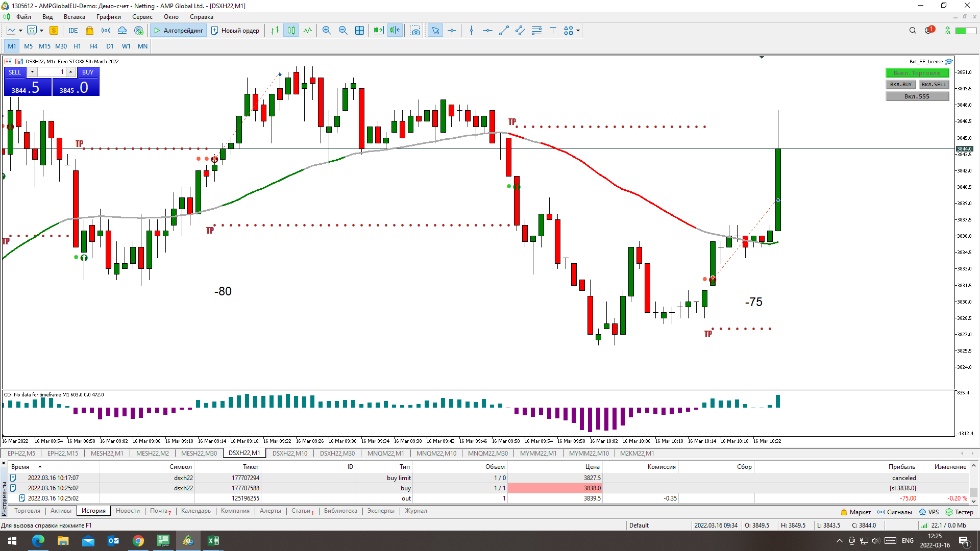This screenshot has width=980, height=551.
Task: Pick the trendline drawing tool
Action: pyautogui.click(x=504, y=31)
